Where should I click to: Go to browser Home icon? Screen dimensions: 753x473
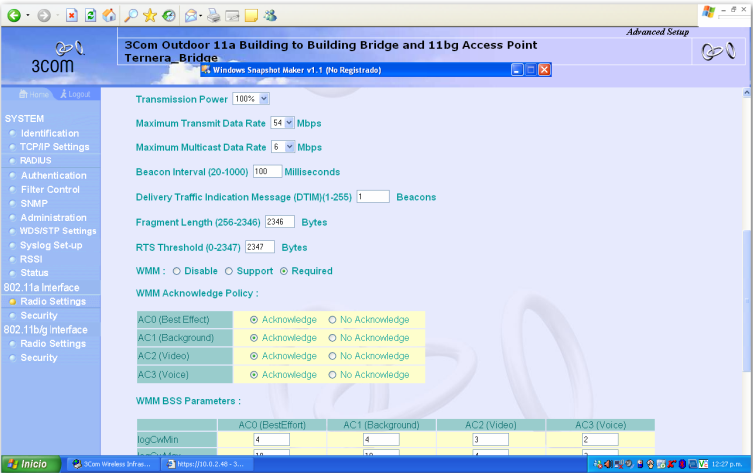pyautogui.click(x=109, y=16)
